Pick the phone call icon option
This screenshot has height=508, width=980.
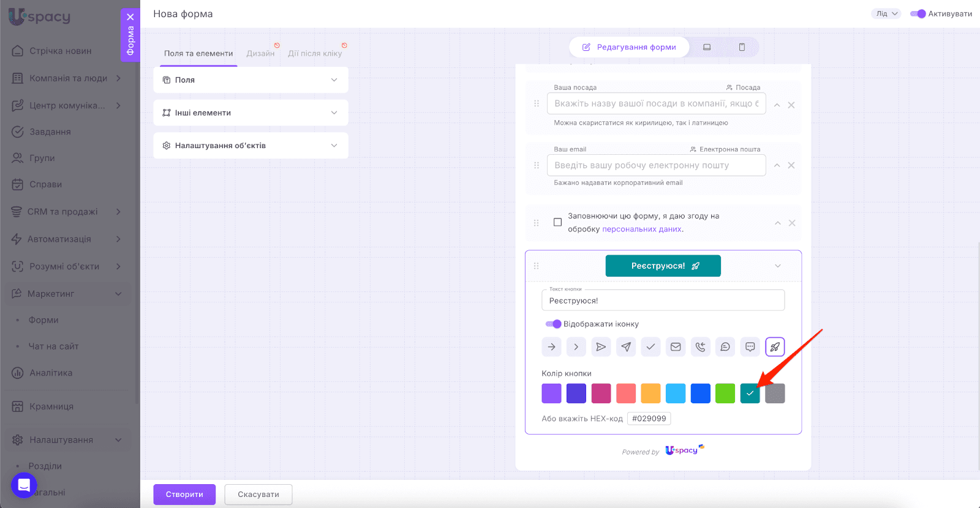pyautogui.click(x=700, y=347)
